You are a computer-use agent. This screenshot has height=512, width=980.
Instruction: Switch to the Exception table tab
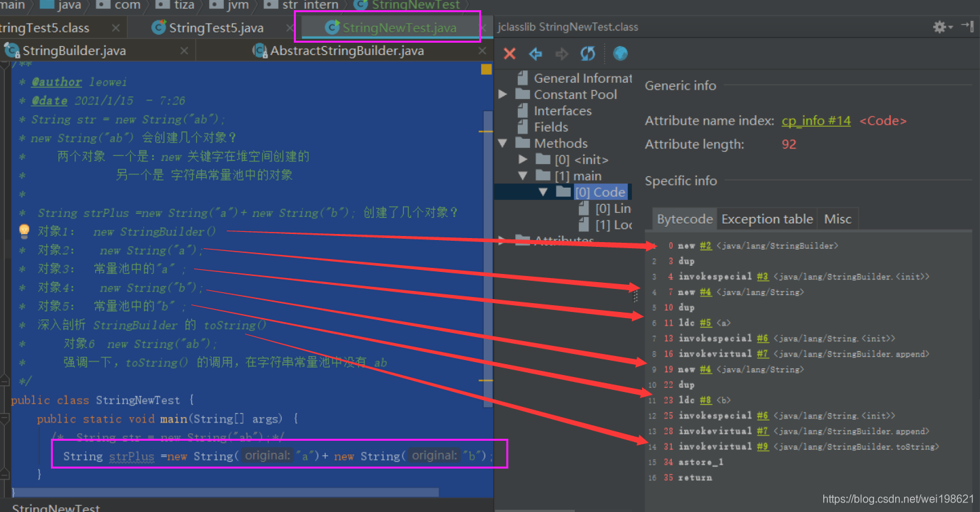tap(767, 219)
